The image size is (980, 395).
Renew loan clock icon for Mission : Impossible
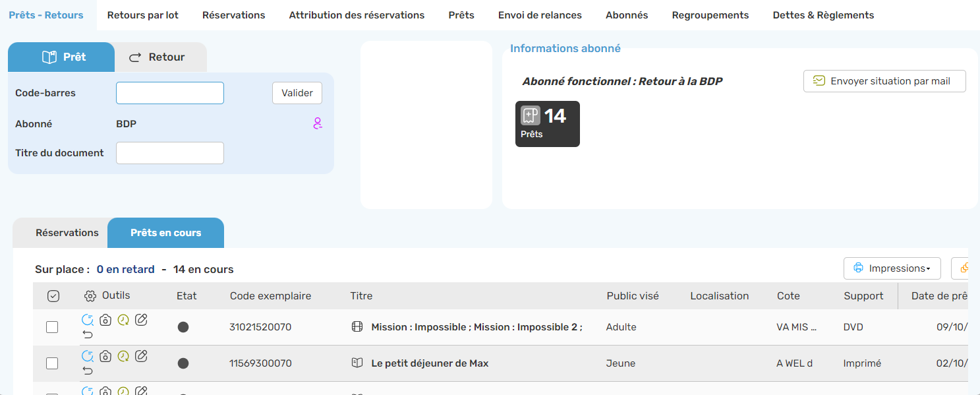(123, 320)
